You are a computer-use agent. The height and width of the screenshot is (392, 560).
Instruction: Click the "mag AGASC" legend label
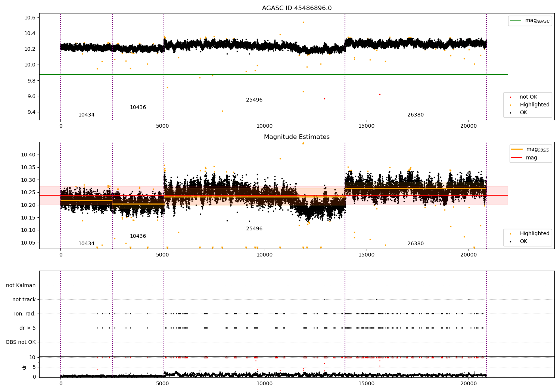tap(537, 21)
